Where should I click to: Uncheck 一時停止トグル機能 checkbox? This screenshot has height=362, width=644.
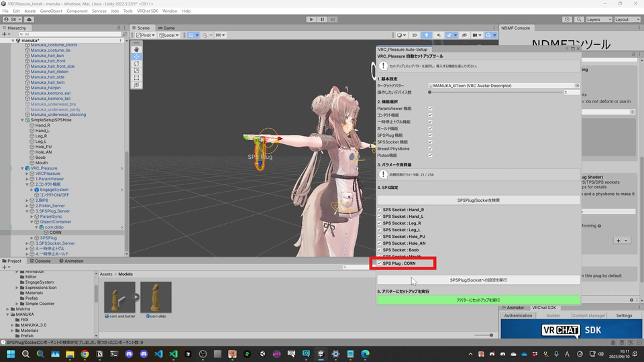[430, 122]
